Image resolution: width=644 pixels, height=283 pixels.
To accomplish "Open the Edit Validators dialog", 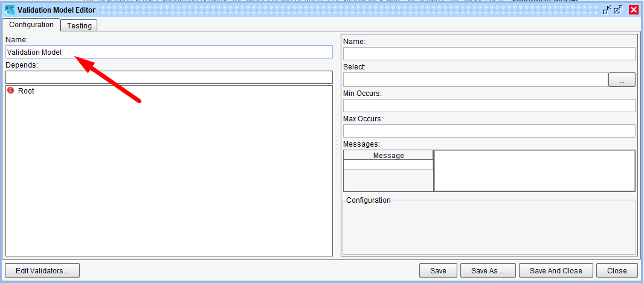I will click(42, 271).
